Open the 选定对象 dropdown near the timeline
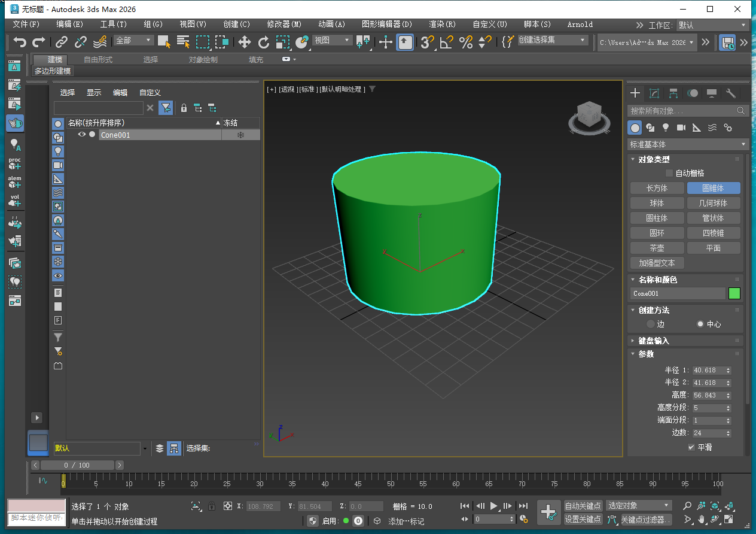756x534 pixels. tap(639, 506)
